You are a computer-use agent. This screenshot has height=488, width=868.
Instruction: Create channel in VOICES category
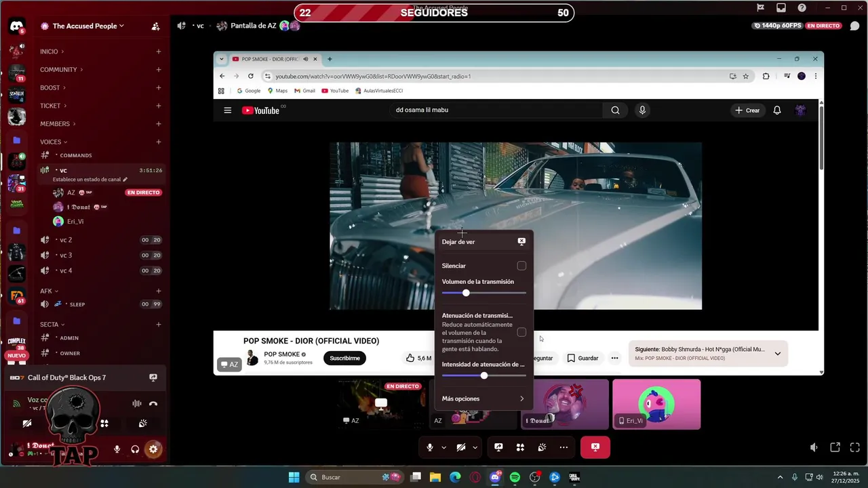pyautogui.click(x=159, y=142)
